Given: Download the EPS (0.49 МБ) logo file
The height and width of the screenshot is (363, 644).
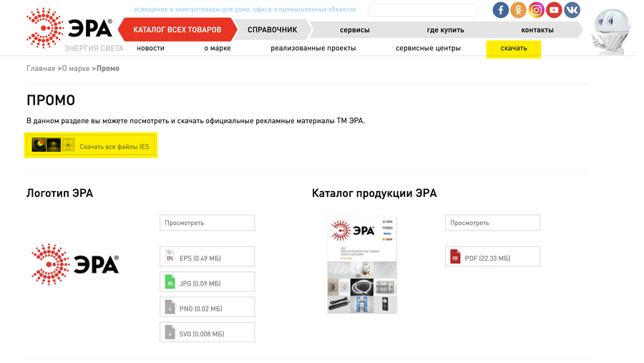Looking at the screenshot, I should coord(207,256).
